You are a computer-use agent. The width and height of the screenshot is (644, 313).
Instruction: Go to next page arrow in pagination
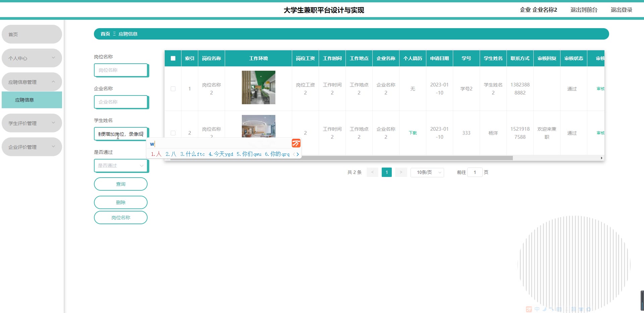tap(401, 172)
